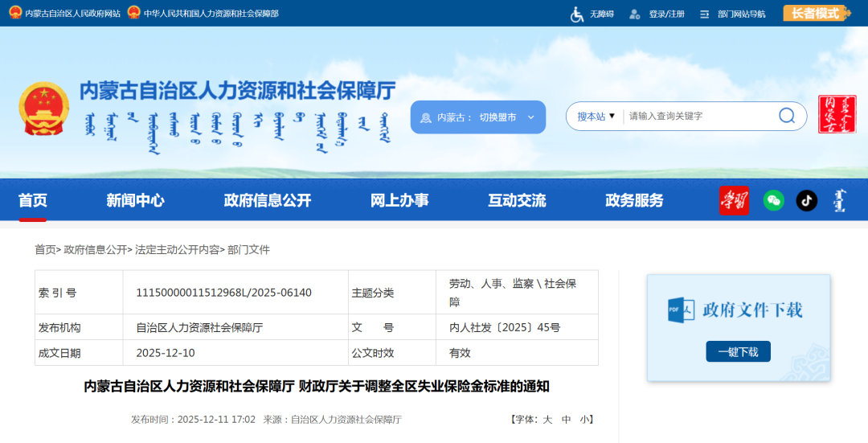Viewport: 868px width, 443px height.
Task: Go to 首页 in main navigation
Action: click(33, 200)
